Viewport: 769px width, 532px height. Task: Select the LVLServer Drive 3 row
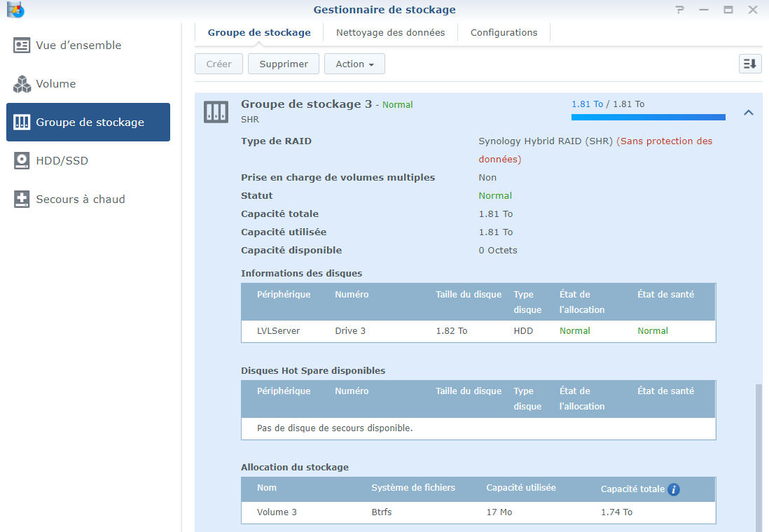478,331
